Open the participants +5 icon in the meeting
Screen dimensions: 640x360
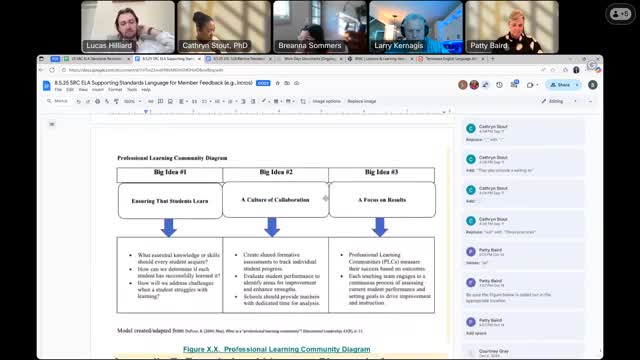620,14
